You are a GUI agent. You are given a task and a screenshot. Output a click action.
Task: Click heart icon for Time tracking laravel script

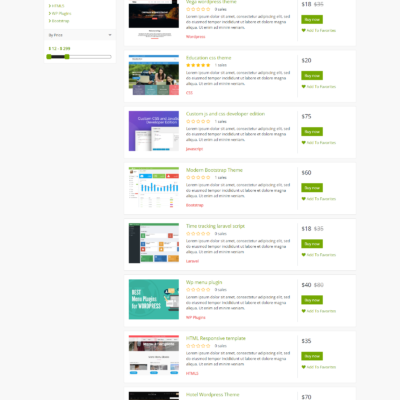(304, 255)
